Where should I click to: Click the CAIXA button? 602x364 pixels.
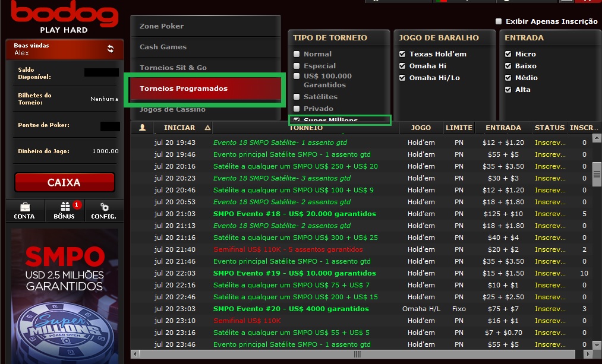tap(65, 182)
